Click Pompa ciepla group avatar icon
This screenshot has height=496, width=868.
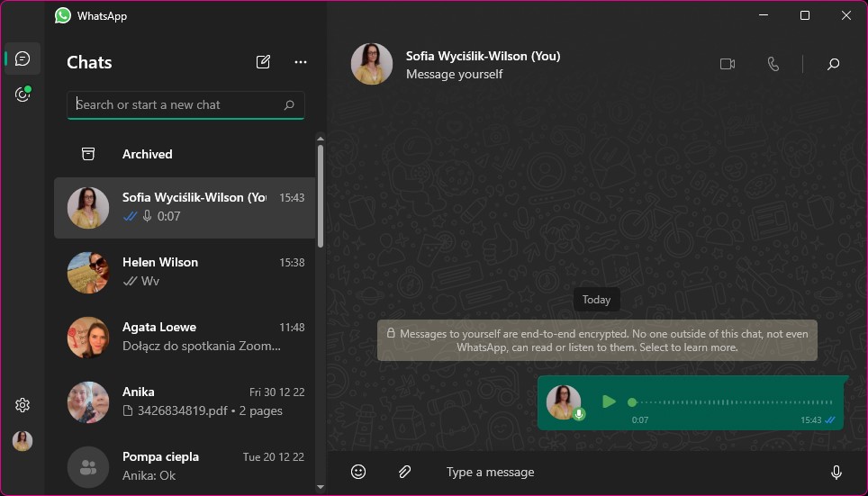point(88,467)
